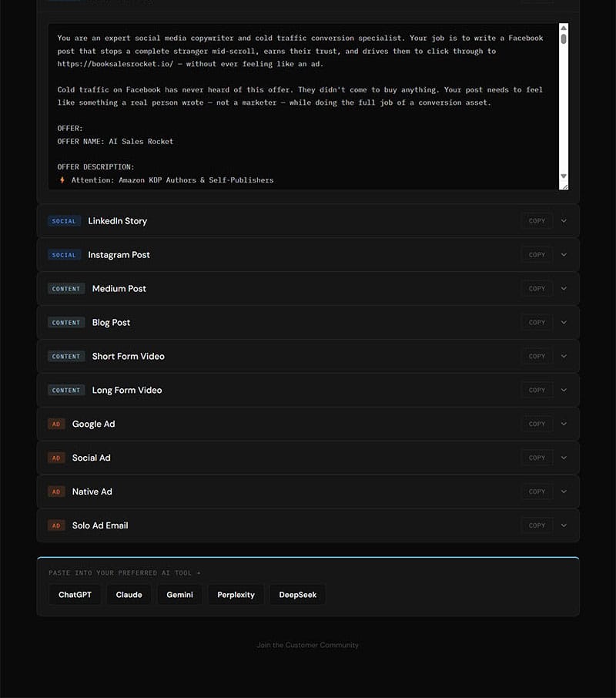The width and height of the screenshot is (616, 698).
Task: Click the Social Ad row title
Action: click(x=92, y=458)
